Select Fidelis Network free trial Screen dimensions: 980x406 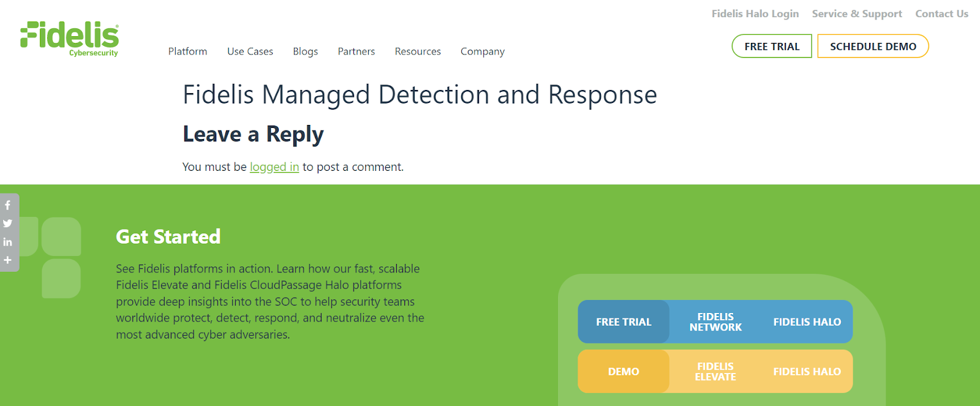point(715,321)
